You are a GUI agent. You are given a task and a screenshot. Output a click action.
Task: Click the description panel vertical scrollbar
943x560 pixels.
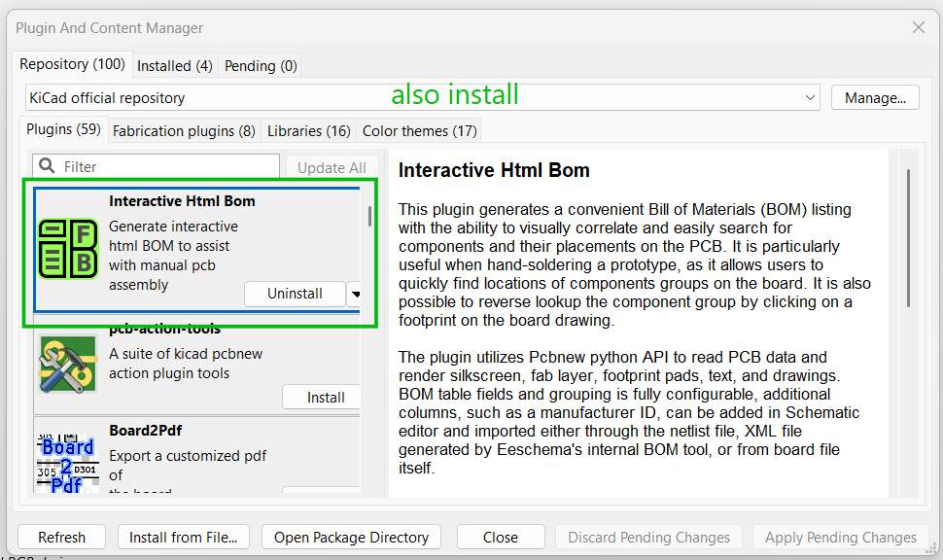pyautogui.click(x=909, y=238)
